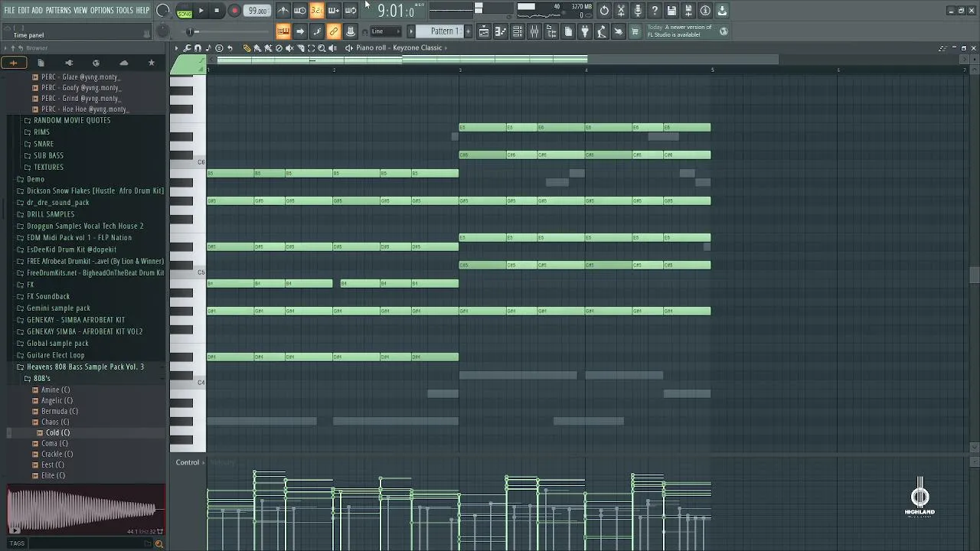The width and height of the screenshot is (980, 551).
Task: Open the piano roll wrench tools menu
Action: 188,48
